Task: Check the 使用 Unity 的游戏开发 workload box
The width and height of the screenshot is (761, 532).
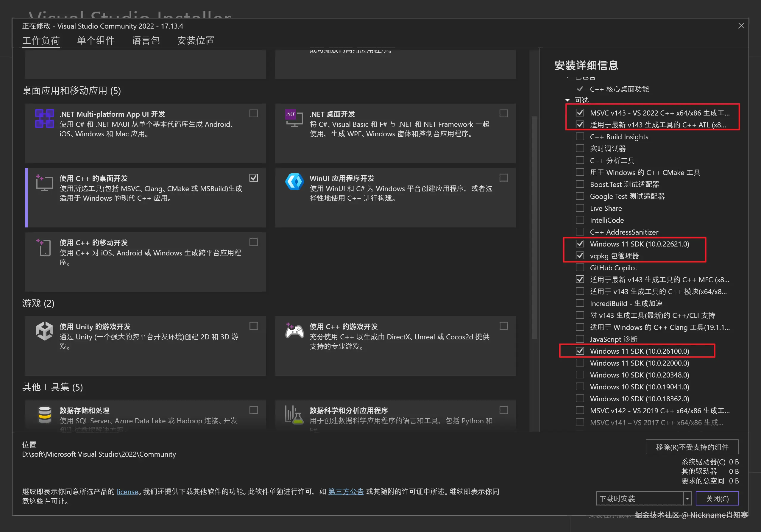Action: coord(254,326)
